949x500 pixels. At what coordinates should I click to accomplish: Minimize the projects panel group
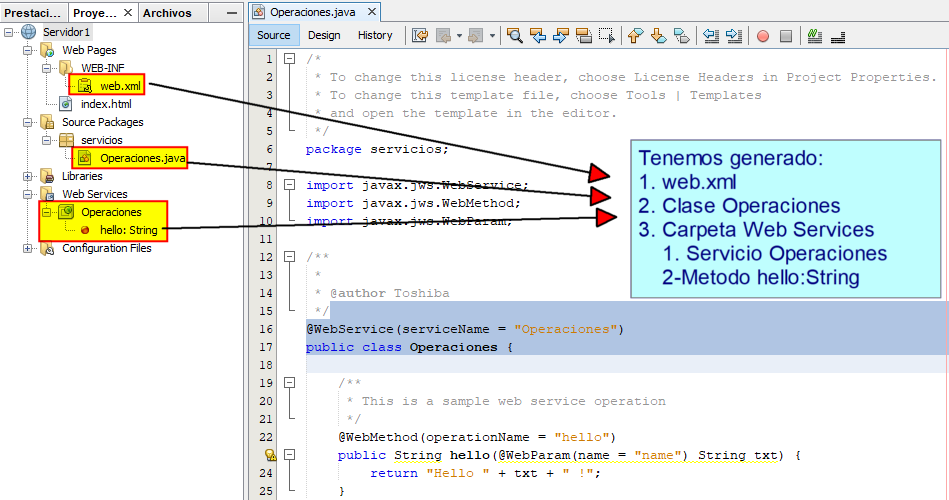(x=231, y=13)
